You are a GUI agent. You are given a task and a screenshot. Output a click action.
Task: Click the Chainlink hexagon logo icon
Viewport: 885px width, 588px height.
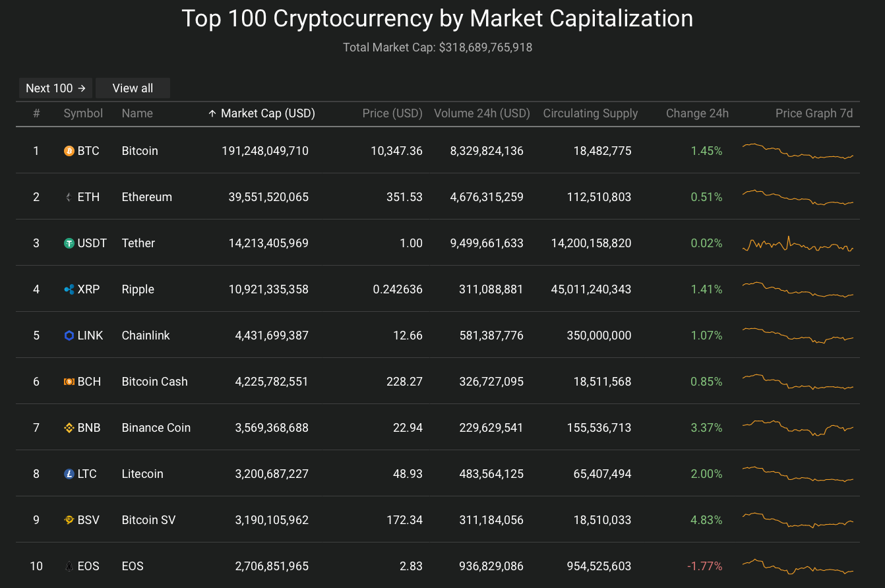[69, 336]
